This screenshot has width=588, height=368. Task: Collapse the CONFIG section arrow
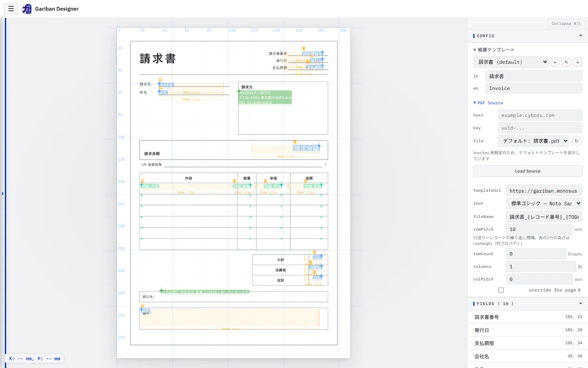580,36
